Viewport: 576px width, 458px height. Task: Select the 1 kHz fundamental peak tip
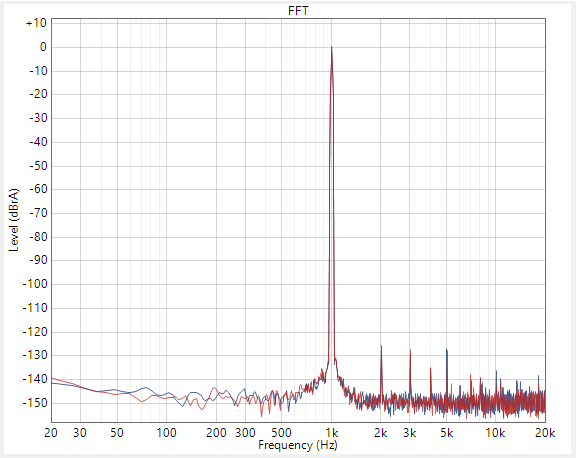(331, 47)
